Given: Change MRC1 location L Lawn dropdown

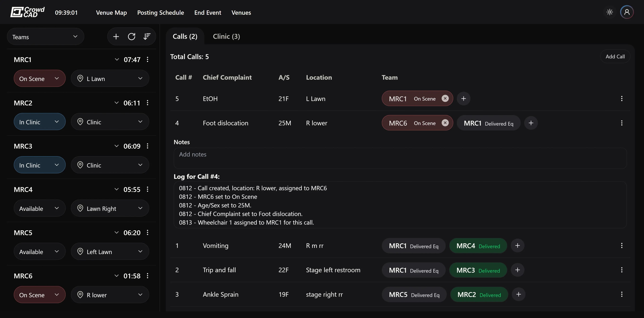Looking at the screenshot, I should click(x=110, y=78).
